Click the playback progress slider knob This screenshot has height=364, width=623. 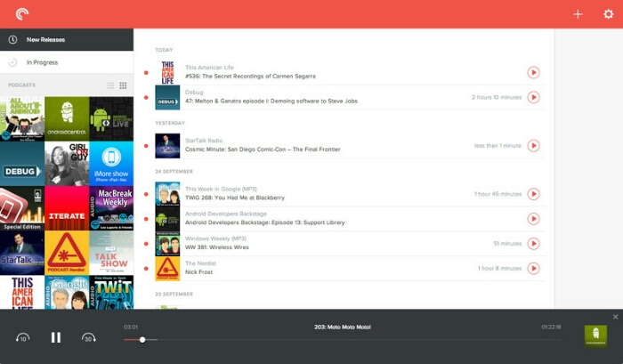(x=142, y=340)
